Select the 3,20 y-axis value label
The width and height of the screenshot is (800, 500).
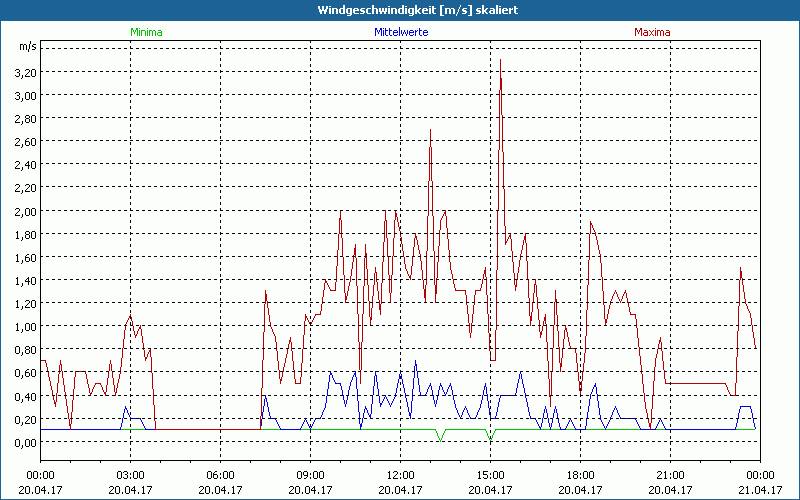click(25, 73)
